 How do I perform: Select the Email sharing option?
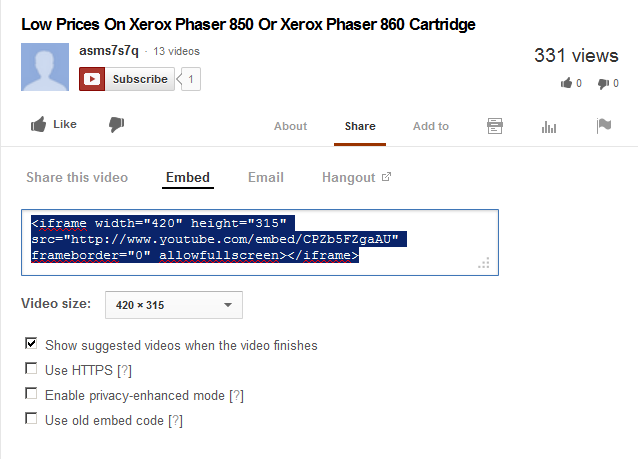click(x=265, y=178)
